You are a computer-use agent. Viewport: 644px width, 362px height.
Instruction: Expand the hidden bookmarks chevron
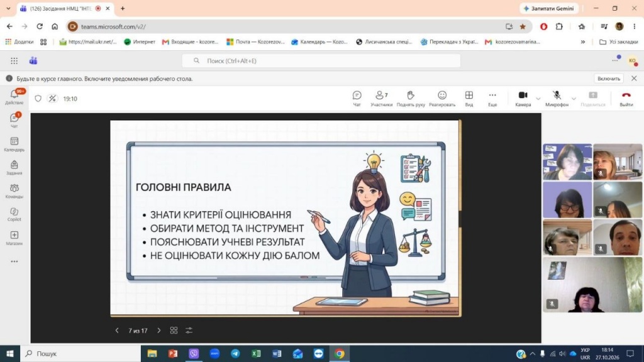point(583,42)
